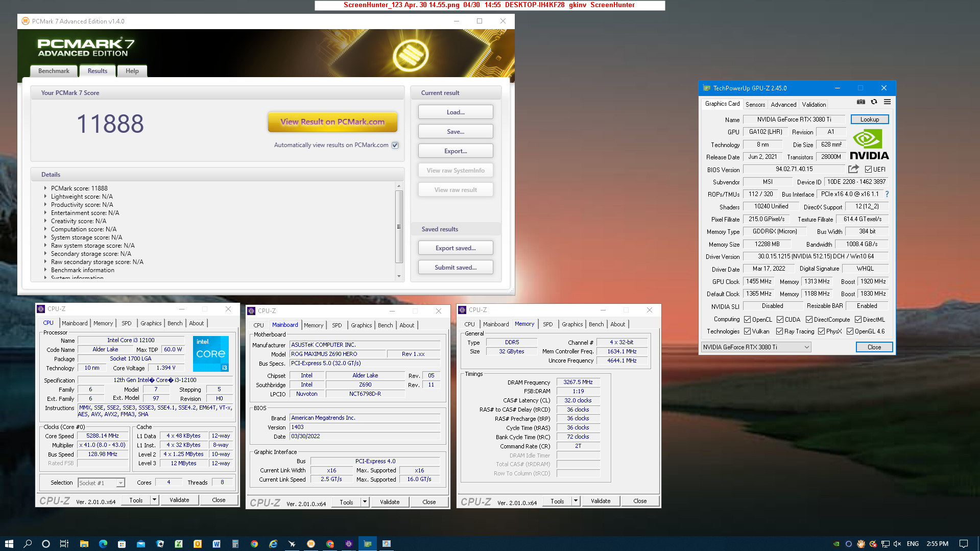Click the BIOS Version 1403 field
The image size is (980, 551).
click(365, 427)
